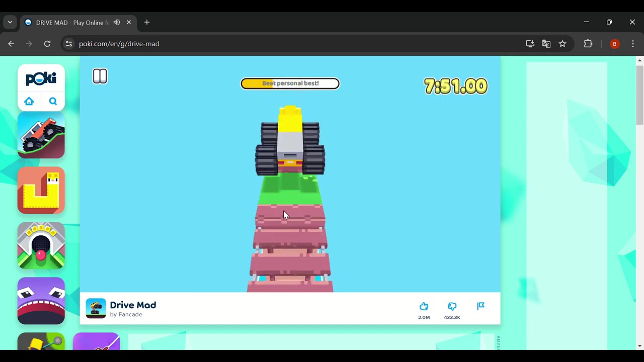Open the Poki logo home link
This screenshot has width=644, height=362.
click(x=41, y=78)
